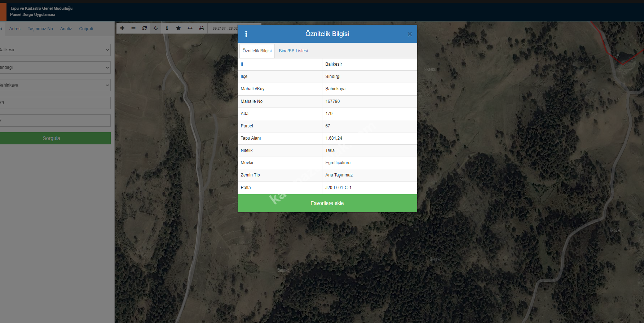Image resolution: width=644 pixels, height=323 pixels.
Task: Click the refresh map icon
Action: pyautogui.click(x=145, y=28)
